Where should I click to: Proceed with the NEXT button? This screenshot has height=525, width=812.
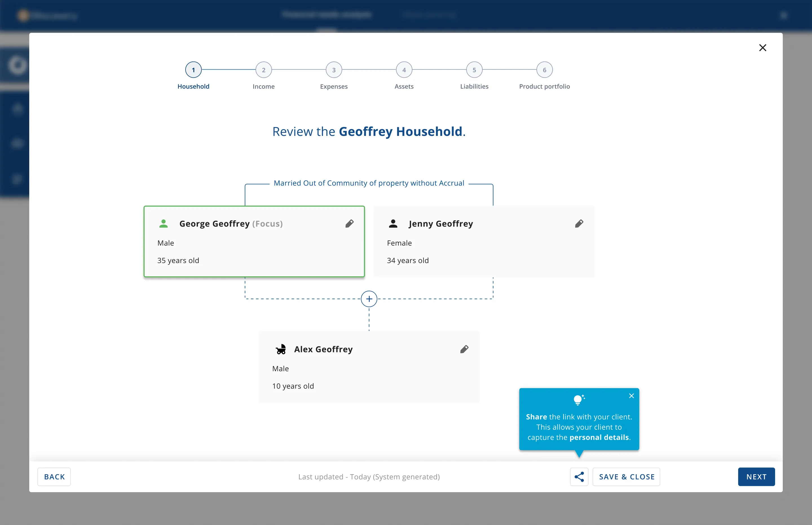756,477
